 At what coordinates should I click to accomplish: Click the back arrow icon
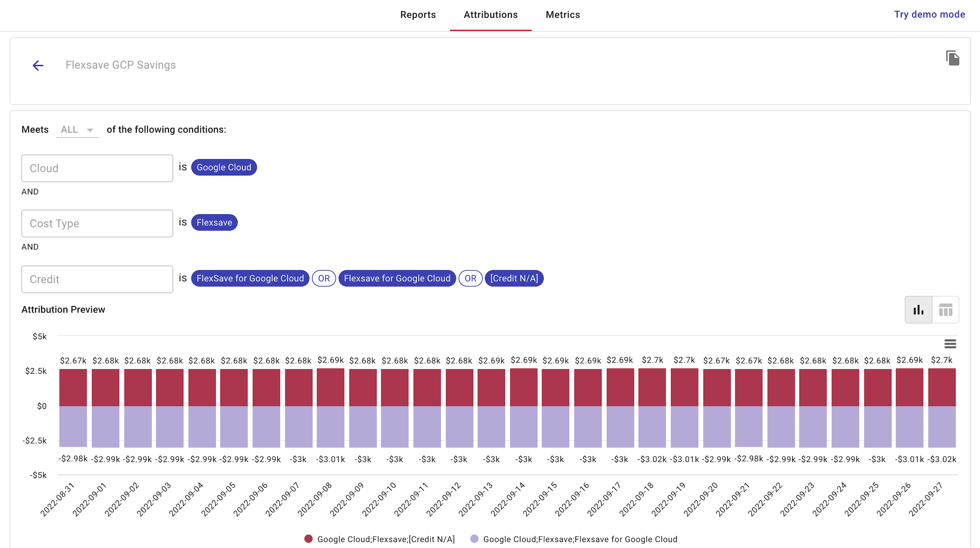[x=38, y=65]
